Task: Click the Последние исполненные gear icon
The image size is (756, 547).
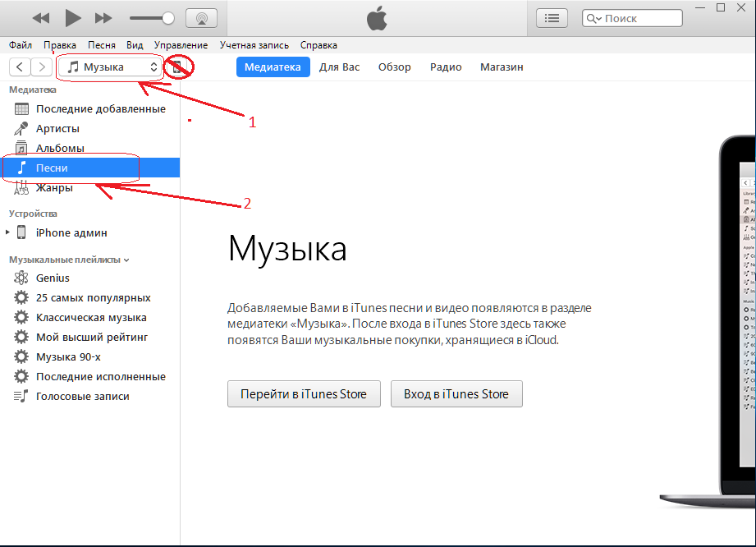Action: tap(21, 377)
